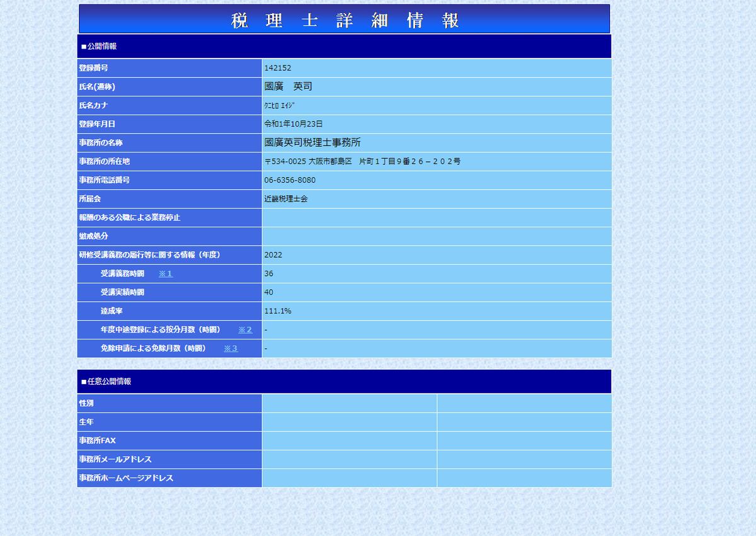Click the 事務所の所在地 label
The image size is (756, 536).
[x=105, y=161]
